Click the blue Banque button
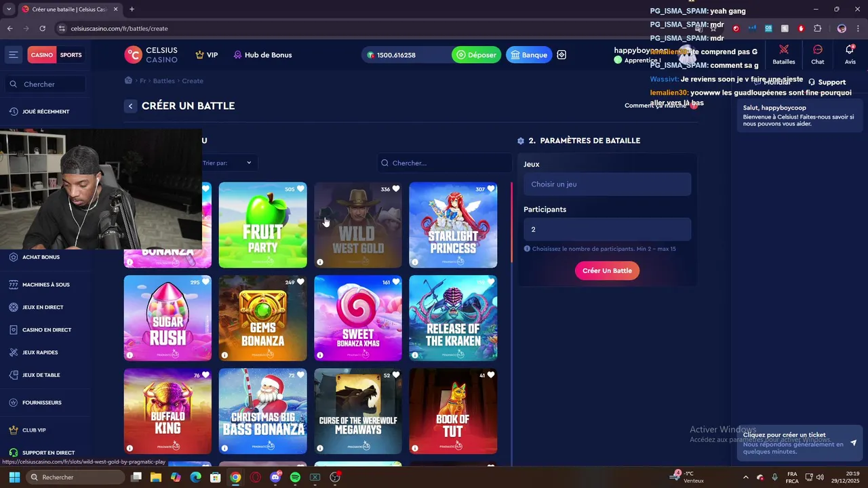The width and height of the screenshot is (868, 488). (x=529, y=55)
